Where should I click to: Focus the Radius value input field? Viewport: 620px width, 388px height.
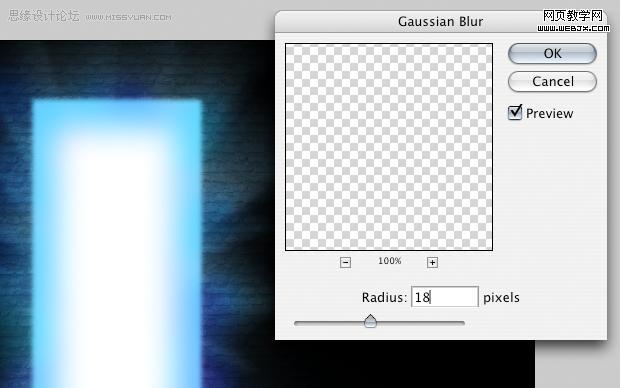tap(445, 297)
